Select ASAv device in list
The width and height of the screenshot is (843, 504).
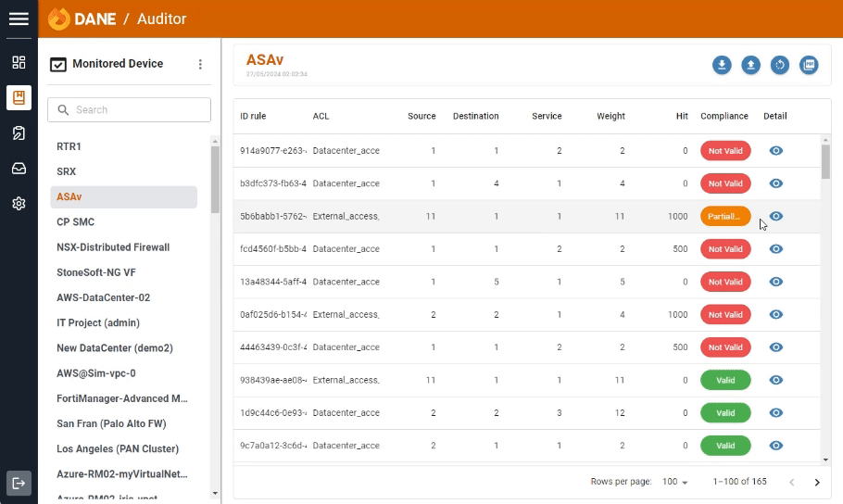(x=123, y=196)
